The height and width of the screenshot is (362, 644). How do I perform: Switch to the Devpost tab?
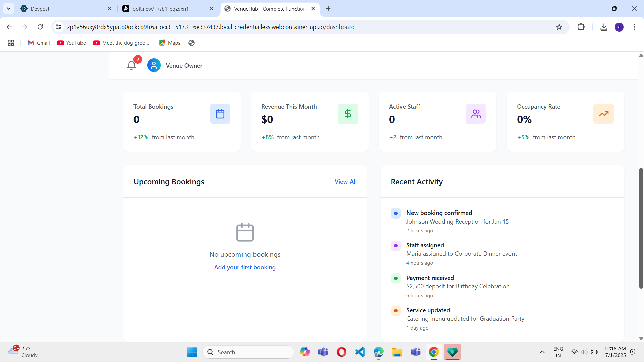tap(64, 9)
